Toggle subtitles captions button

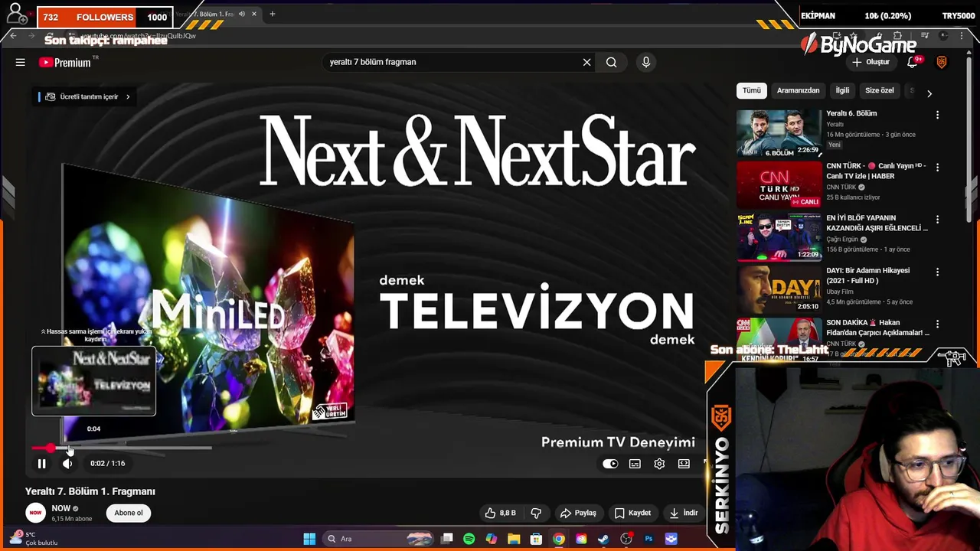pos(635,464)
